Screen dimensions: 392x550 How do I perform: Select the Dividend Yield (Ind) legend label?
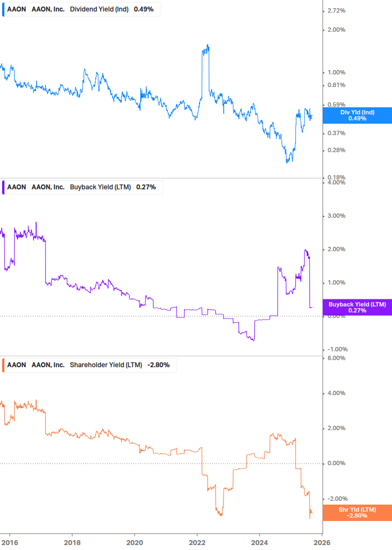[100, 9]
